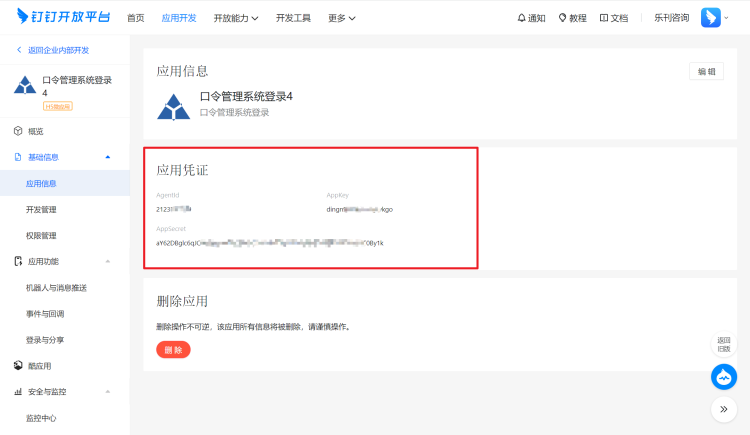The image size is (750, 435).
Task: Open the blue assistant chat bubble
Action: [724, 377]
